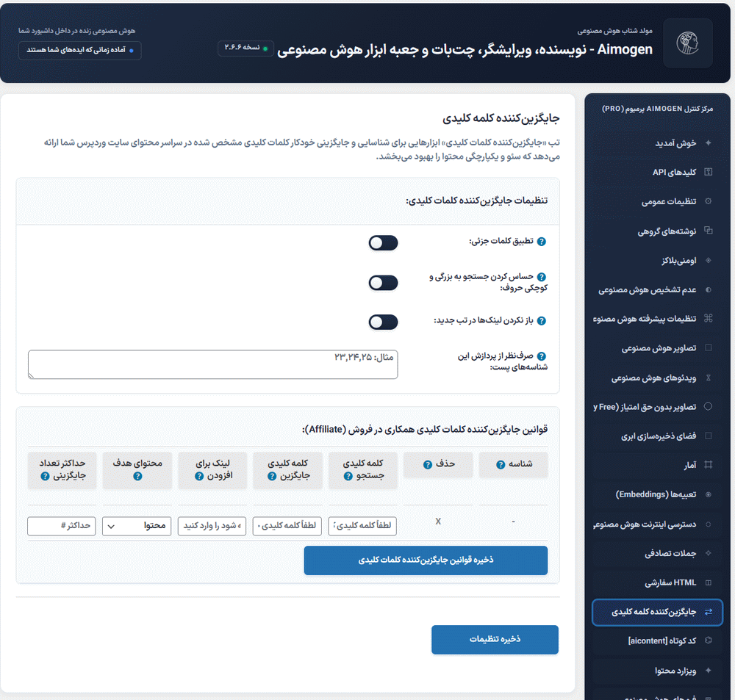Select the keyword replacer swap icon in sidebar
This screenshot has height=700, width=735.
710,611
